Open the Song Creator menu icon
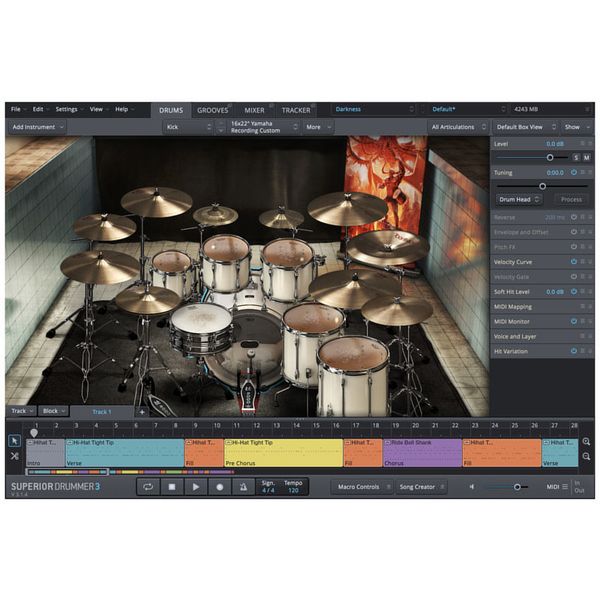Screen dimensions: 600x600 [442, 487]
